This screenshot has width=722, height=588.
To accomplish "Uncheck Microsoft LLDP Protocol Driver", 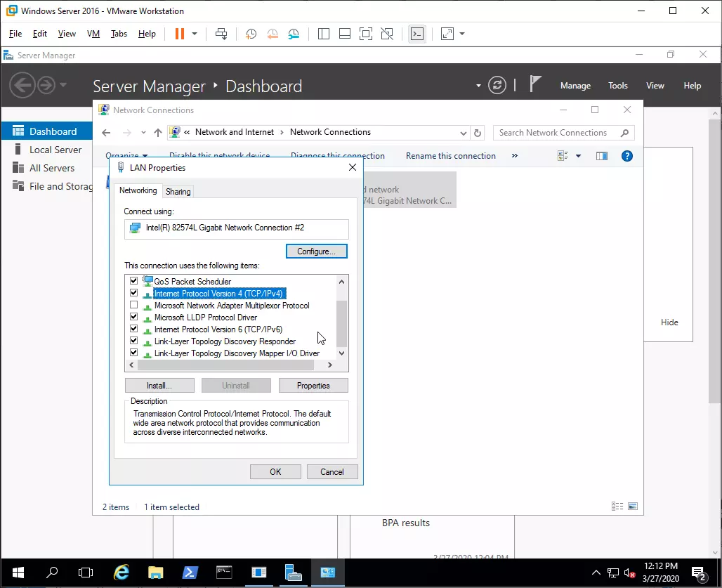I will click(133, 317).
